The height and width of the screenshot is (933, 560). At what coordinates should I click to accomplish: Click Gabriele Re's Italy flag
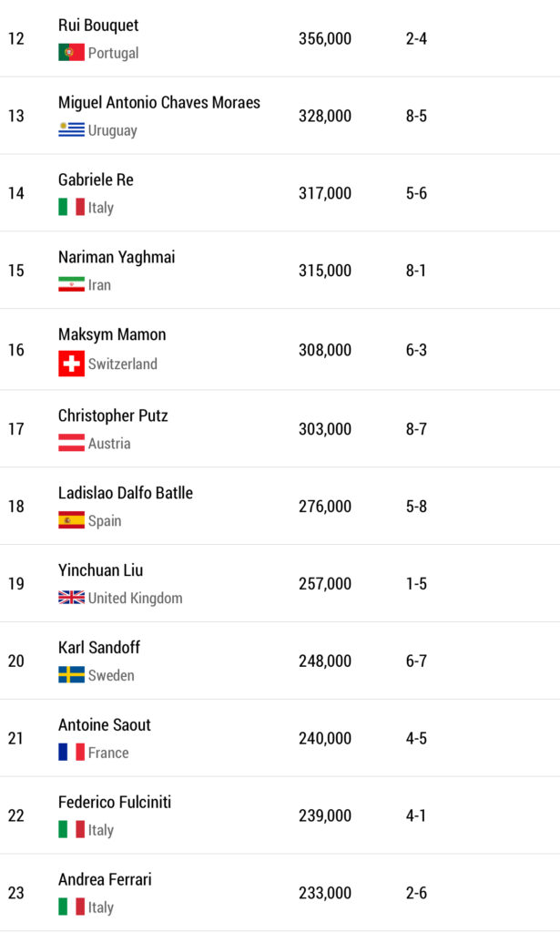pos(71,208)
